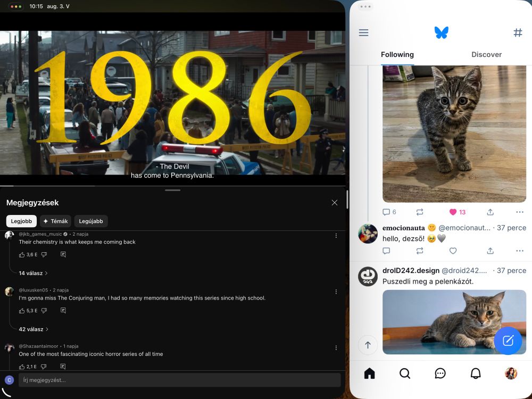The height and width of the screenshot is (399, 532).
Task: Like the comment by @luxusken05
Action: pyautogui.click(x=22, y=311)
